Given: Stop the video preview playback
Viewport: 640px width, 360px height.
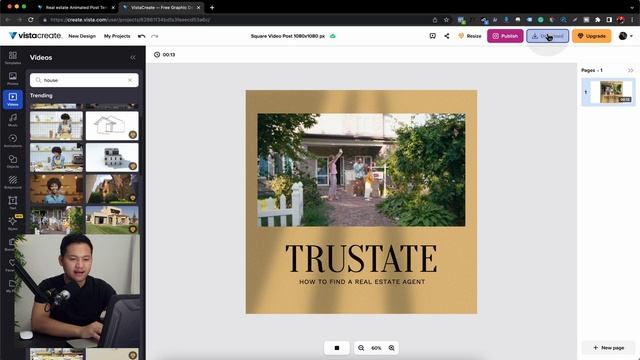Looking at the screenshot, I should pos(337,348).
